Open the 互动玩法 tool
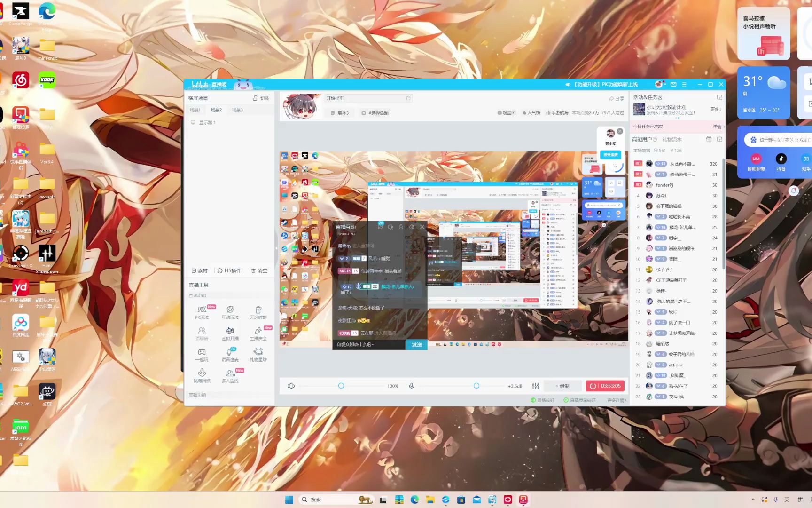Screen dimensions: 812x508 pyautogui.click(x=230, y=312)
